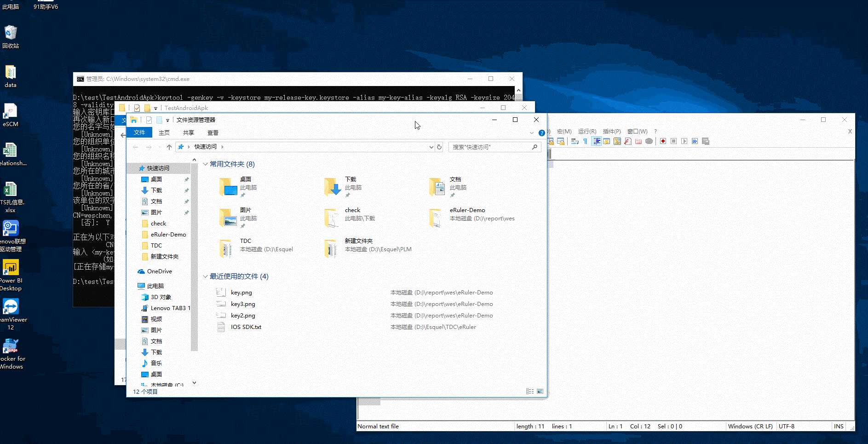The width and height of the screenshot is (868, 444).
Task: Start macro recording in Notepad++
Action: pos(663,141)
